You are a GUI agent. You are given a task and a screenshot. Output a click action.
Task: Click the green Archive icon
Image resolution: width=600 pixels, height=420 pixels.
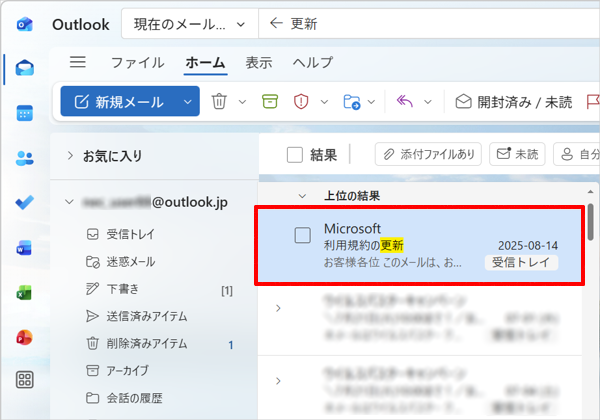[x=270, y=102]
